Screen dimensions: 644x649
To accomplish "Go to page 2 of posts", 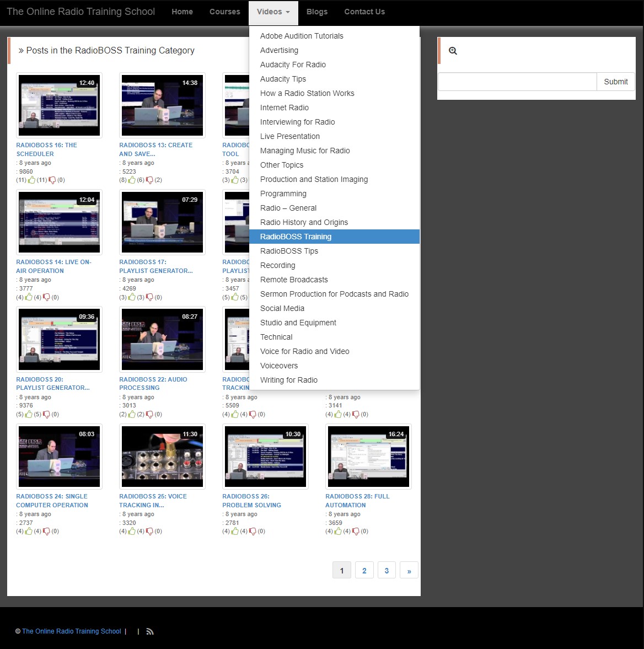I will pyautogui.click(x=364, y=571).
